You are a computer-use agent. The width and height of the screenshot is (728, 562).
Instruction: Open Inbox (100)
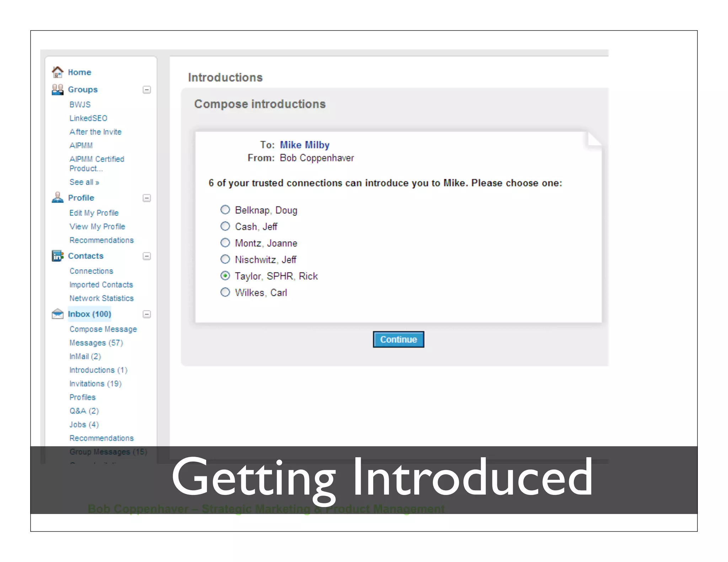(90, 314)
